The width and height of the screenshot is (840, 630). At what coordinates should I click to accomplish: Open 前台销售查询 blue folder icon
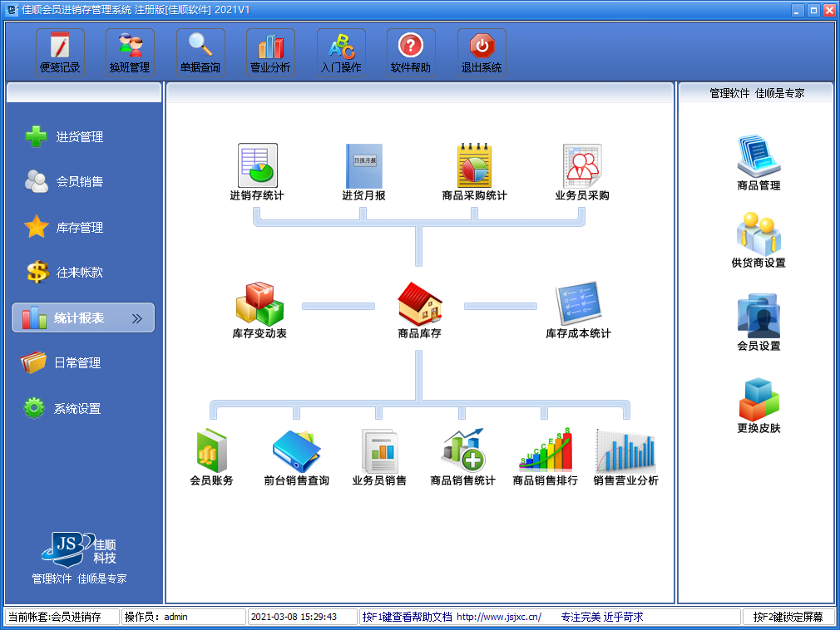pyautogui.click(x=296, y=458)
